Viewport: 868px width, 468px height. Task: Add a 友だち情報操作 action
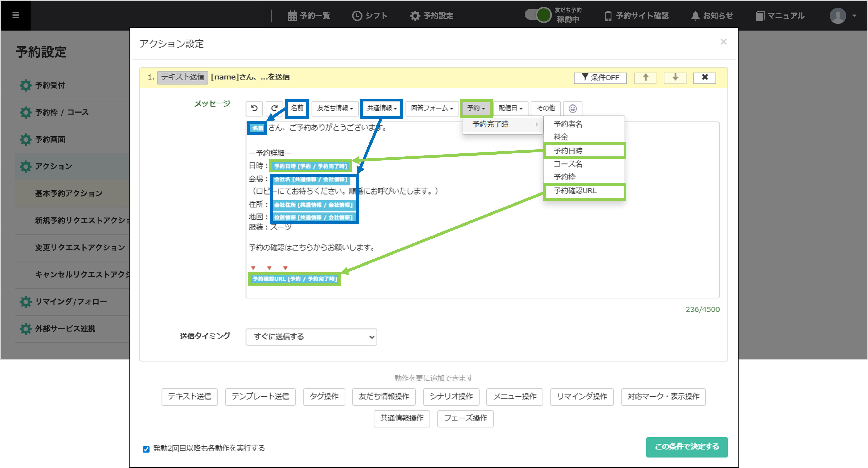point(384,397)
